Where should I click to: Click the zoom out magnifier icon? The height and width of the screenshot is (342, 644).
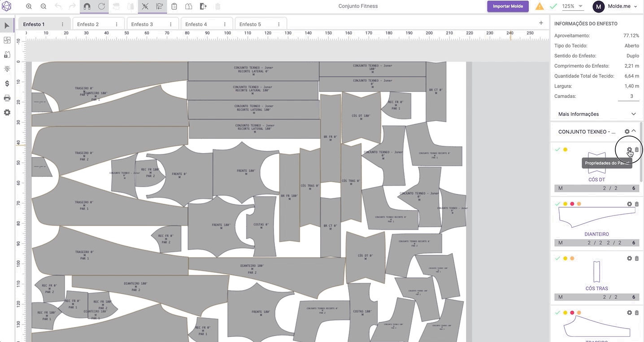coord(44,6)
